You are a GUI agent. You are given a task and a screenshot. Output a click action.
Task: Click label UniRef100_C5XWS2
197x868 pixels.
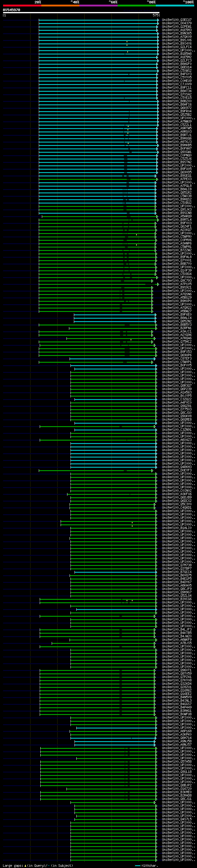pos(176,71)
